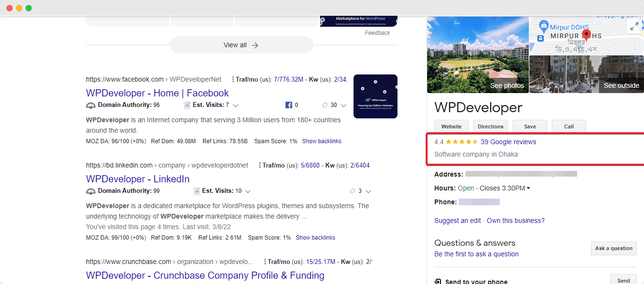Screen dimensions: 644x284
Task: Open the three-dot menu beside Crunchbase result traffic
Action: click(x=265, y=262)
